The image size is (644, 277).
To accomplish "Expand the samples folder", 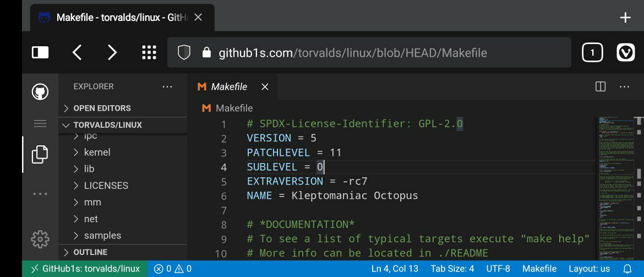I will pos(123,236).
